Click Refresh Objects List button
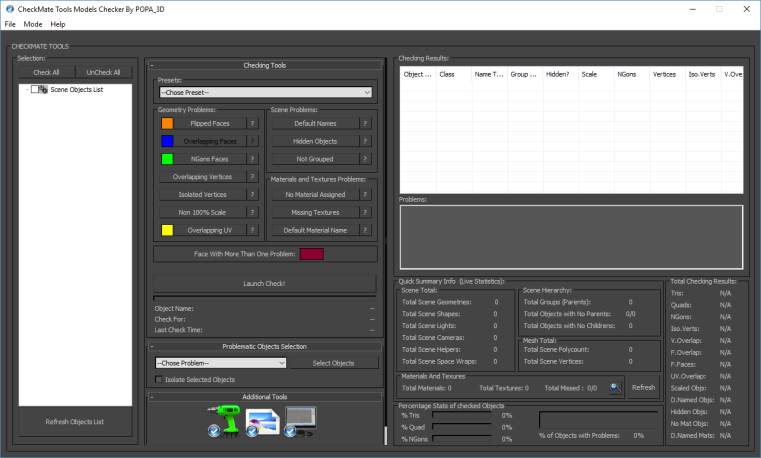This screenshot has height=458, width=761. point(75,422)
